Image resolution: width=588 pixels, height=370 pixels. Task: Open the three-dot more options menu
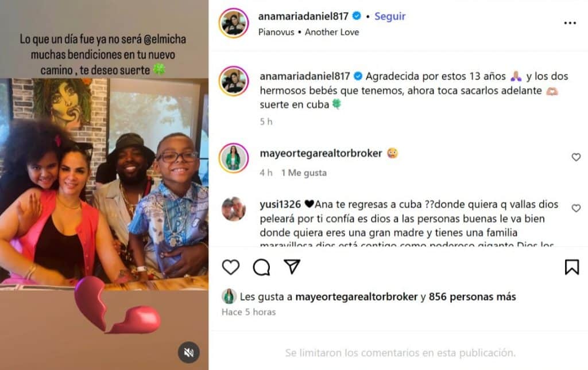point(570,23)
